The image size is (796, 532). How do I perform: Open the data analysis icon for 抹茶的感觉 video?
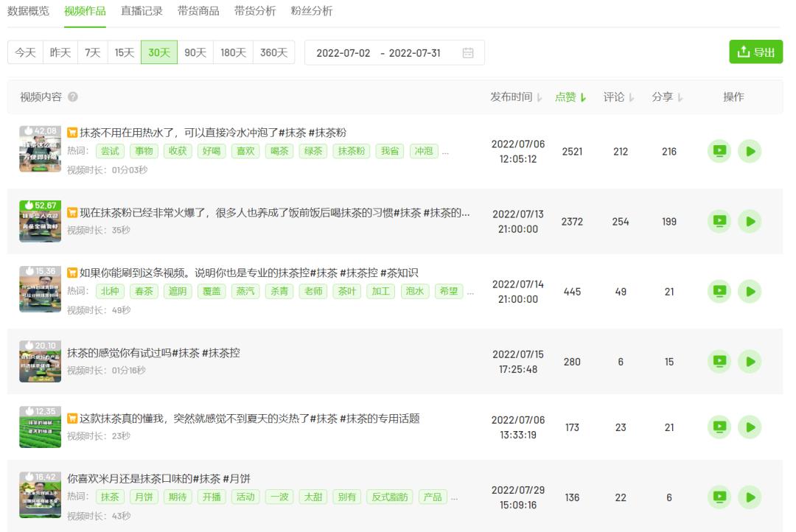pos(719,361)
